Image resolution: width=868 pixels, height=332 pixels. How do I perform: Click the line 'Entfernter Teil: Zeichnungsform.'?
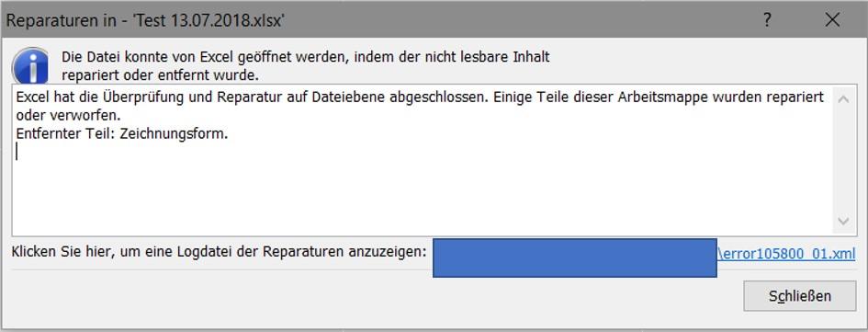click(x=122, y=134)
